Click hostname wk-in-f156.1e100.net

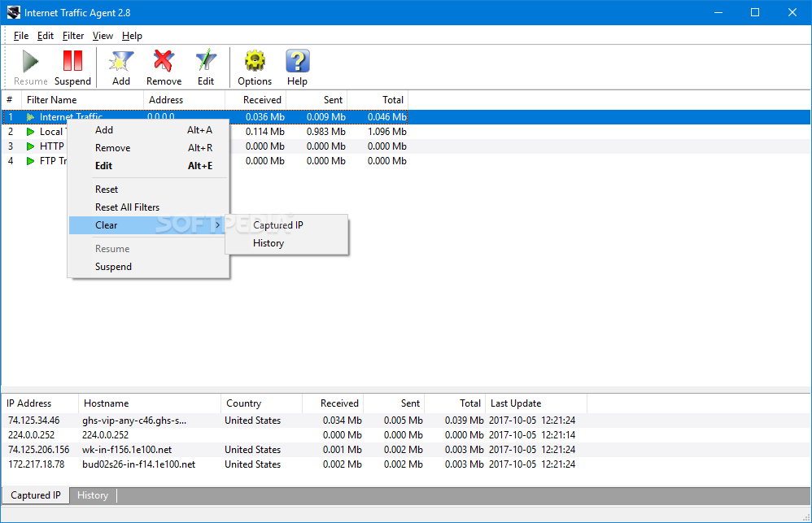tap(127, 450)
